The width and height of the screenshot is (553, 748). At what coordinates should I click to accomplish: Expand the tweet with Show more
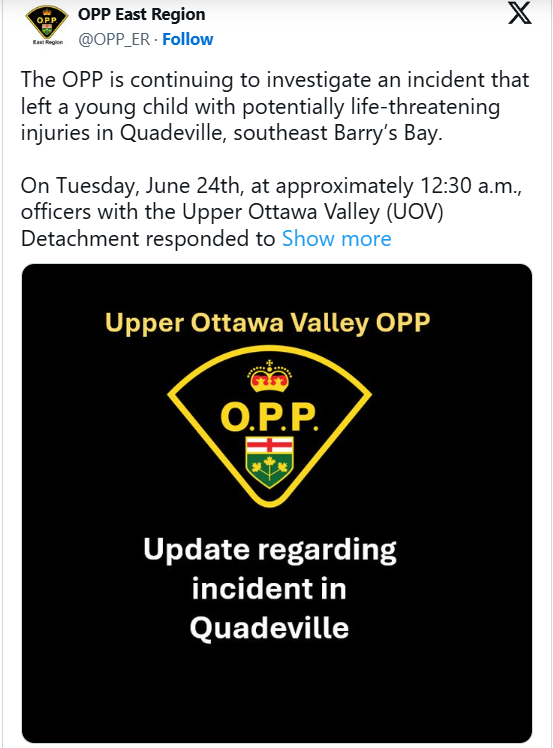336,239
